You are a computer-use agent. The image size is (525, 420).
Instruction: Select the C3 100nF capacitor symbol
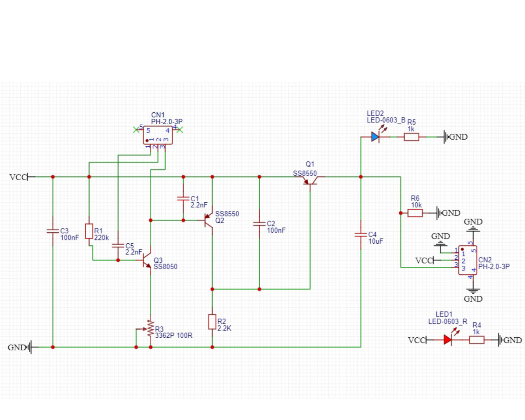pyautogui.click(x=53, y=231)
